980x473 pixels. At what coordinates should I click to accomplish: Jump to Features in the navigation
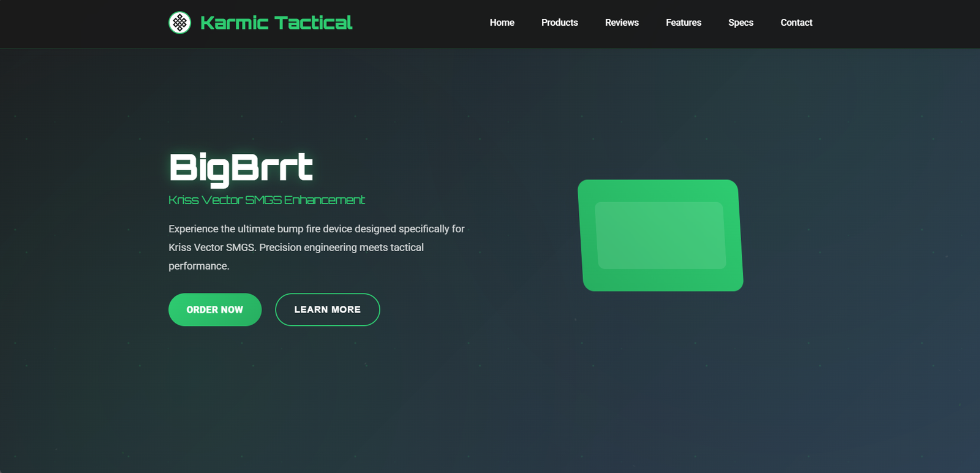click(x=684, y=23)
